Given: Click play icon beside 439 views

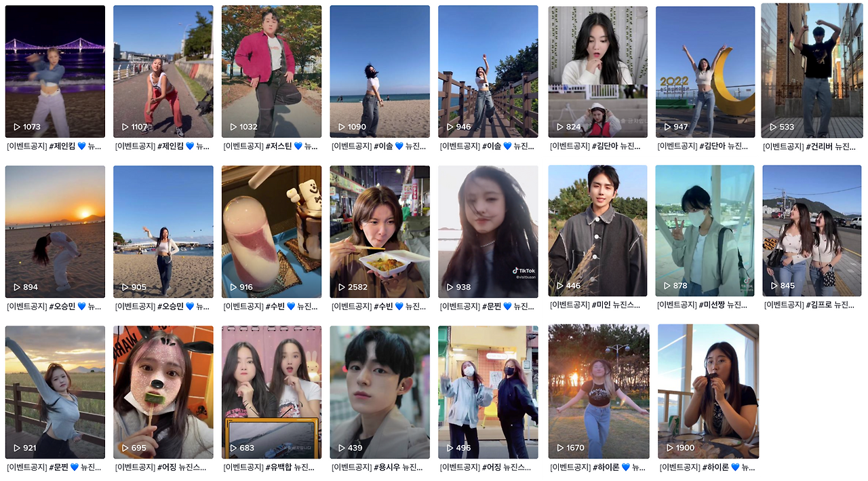Looking at the screenshot, I should point(342,448).
